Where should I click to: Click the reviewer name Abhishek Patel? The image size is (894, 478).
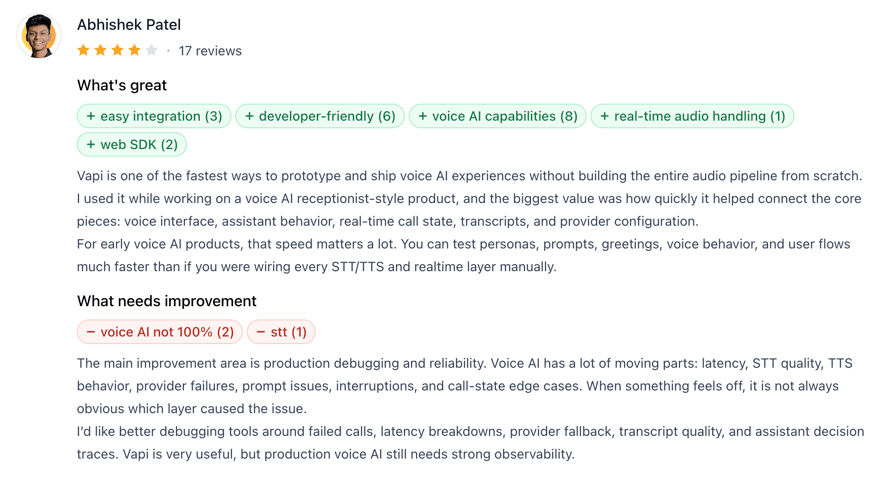pyautogui.click(x=129, y=25)
